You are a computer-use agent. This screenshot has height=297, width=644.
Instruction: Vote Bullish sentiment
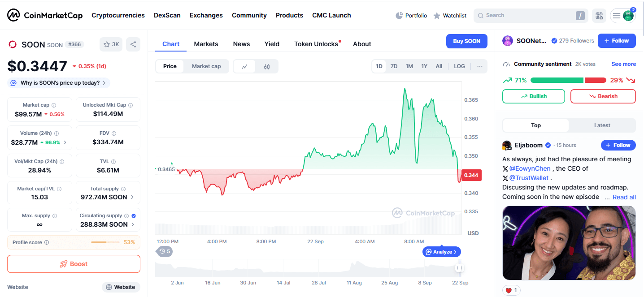534,96
